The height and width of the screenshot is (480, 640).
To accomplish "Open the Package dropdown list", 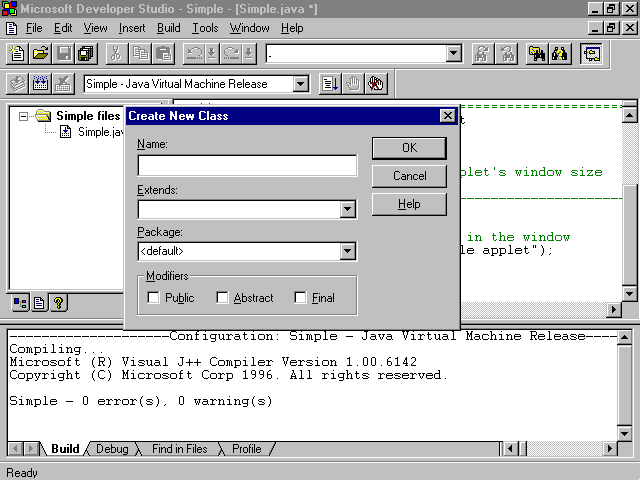I will click(x=347, y=251).
